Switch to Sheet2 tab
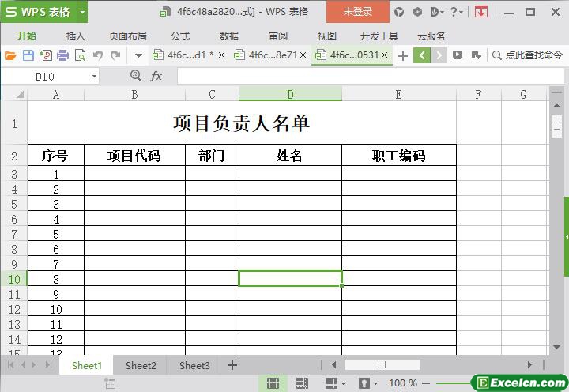Image resolution: width=569 pixels, height=392 pixels. [141, 365]
